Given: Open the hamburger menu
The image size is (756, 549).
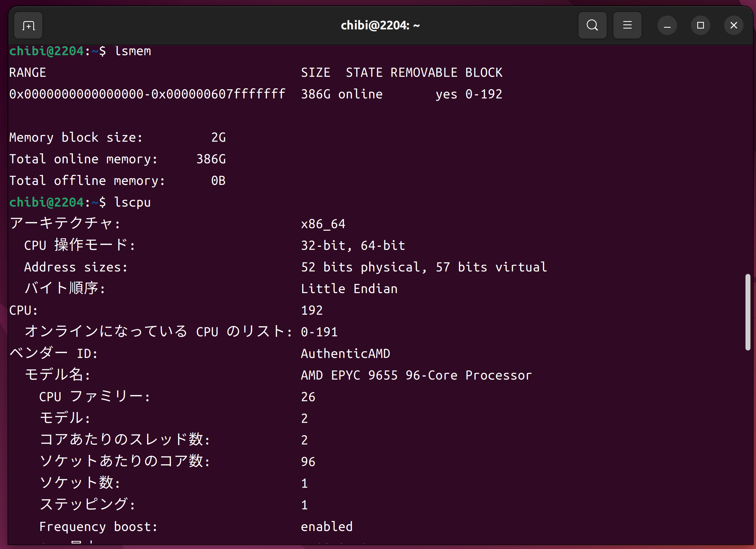Looking at the screenshot, I should pyautogui.click(x=627, y=25).
